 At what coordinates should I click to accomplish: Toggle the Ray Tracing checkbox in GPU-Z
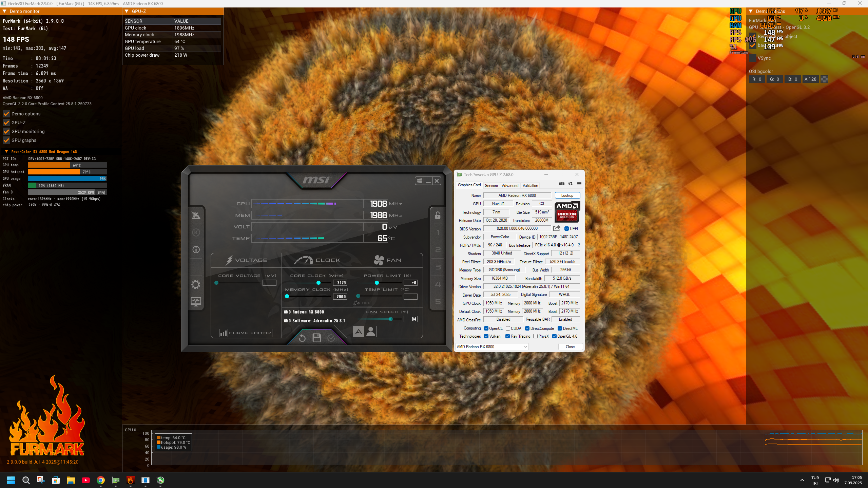coord(507,336)
